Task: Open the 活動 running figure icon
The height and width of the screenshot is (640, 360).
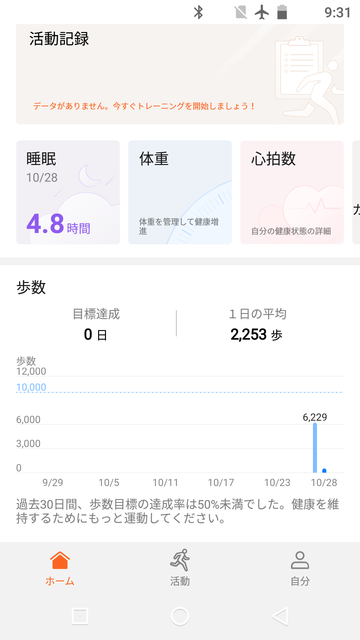Action: (x=180, y=560)
